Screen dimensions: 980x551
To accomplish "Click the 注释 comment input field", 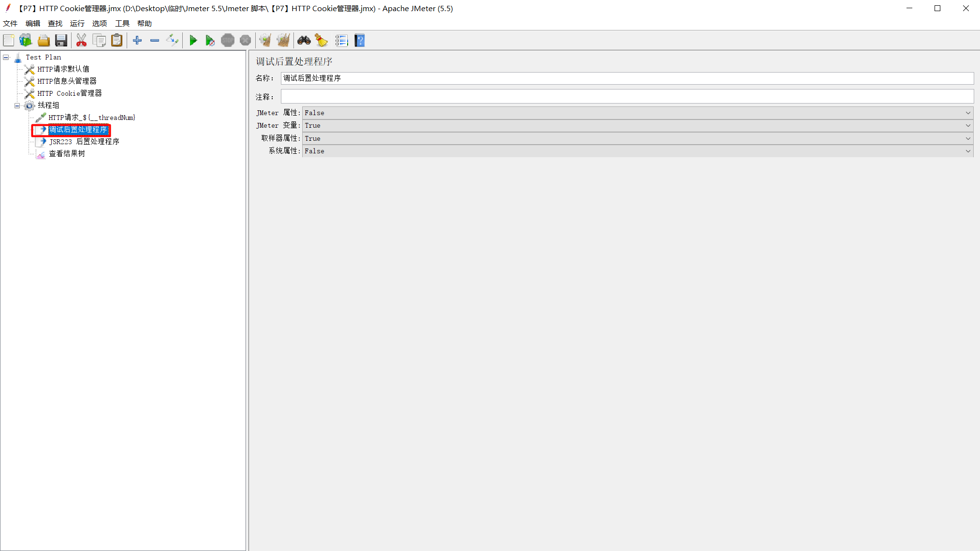I will [627, 97].
